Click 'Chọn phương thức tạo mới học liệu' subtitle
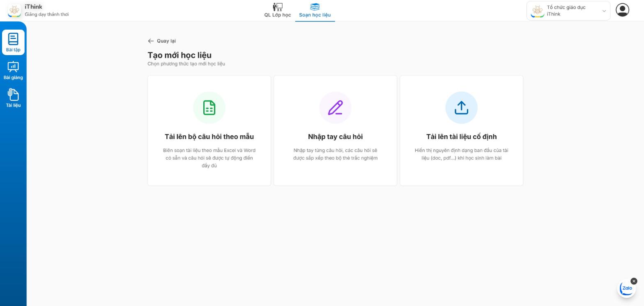Viewport: 644px width, 306px height. click(186, 64)
